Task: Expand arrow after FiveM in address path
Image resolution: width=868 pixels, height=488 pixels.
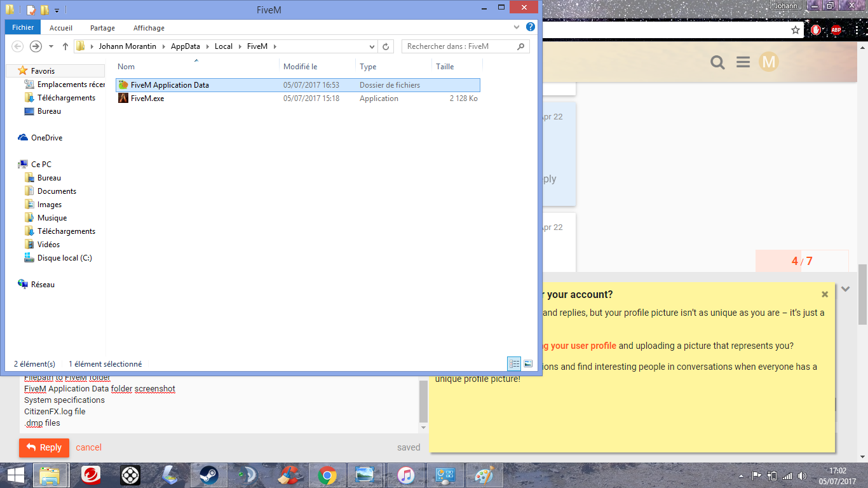Action: click(275, 46)
